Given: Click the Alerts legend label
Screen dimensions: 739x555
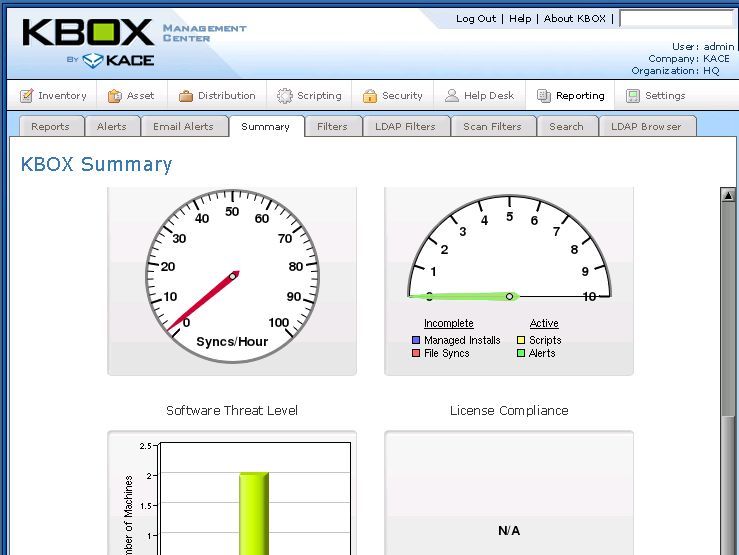Looking at the screenshot, I should (x=542, y=353).
